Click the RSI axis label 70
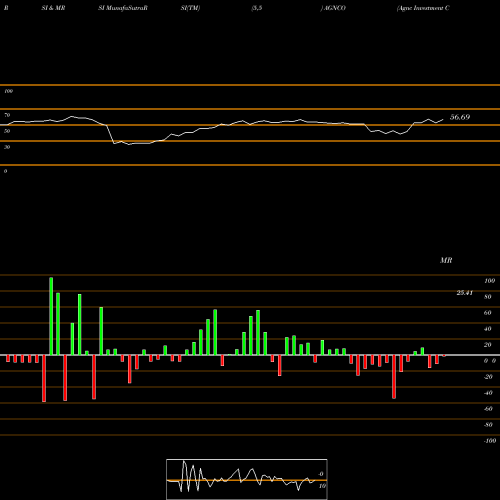Image resolution: width=500 pixels, height=500 pixels. click(x=7, y=115)
